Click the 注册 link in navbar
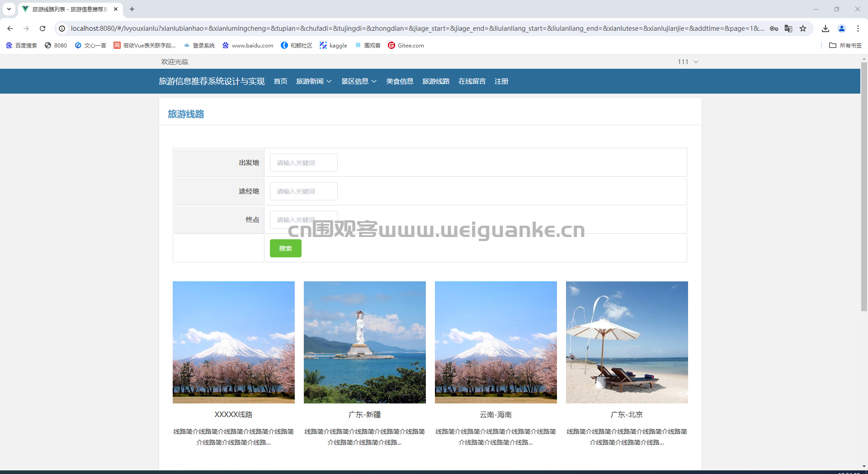Image resolution: width=868 pixels, height=474 pixels. click(x=501, y=81)
